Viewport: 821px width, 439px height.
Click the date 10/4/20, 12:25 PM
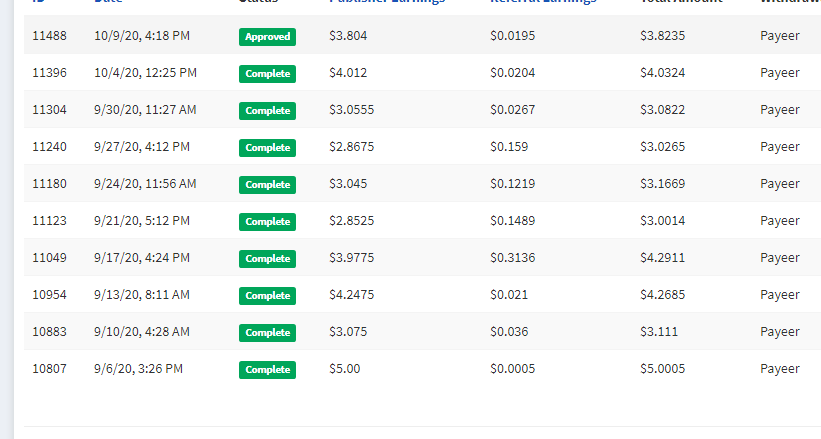coord(145,73)
